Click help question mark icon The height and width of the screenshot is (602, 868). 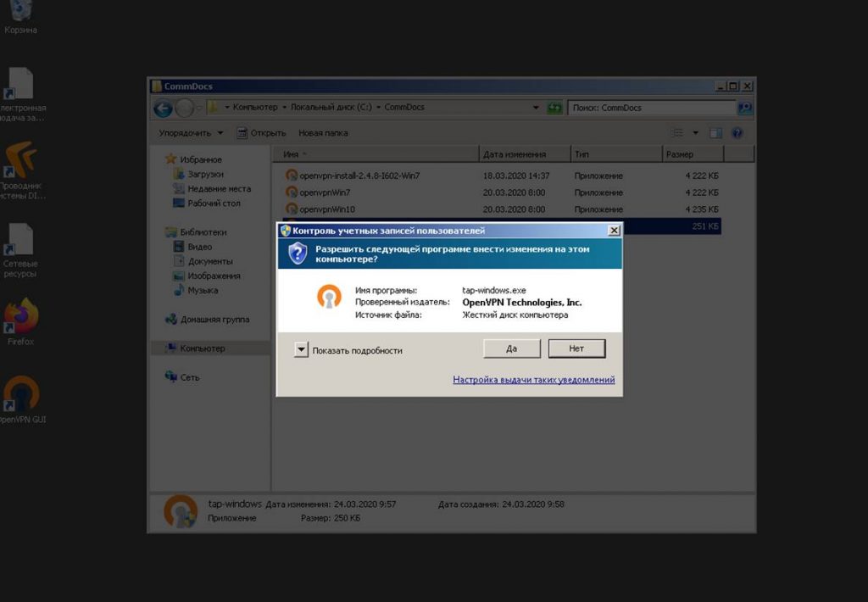coord(737,133)
